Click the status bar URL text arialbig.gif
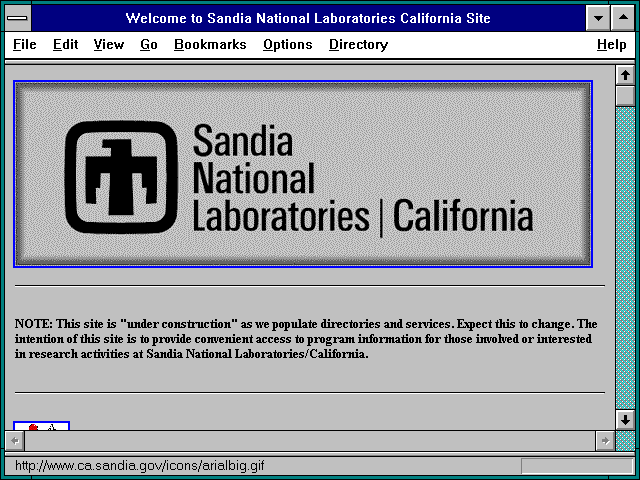640x480 pixels. [x=140, y=466]
